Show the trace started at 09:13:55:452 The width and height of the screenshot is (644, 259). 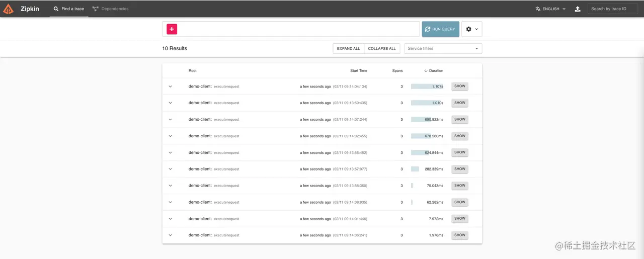tap(459, 152)
